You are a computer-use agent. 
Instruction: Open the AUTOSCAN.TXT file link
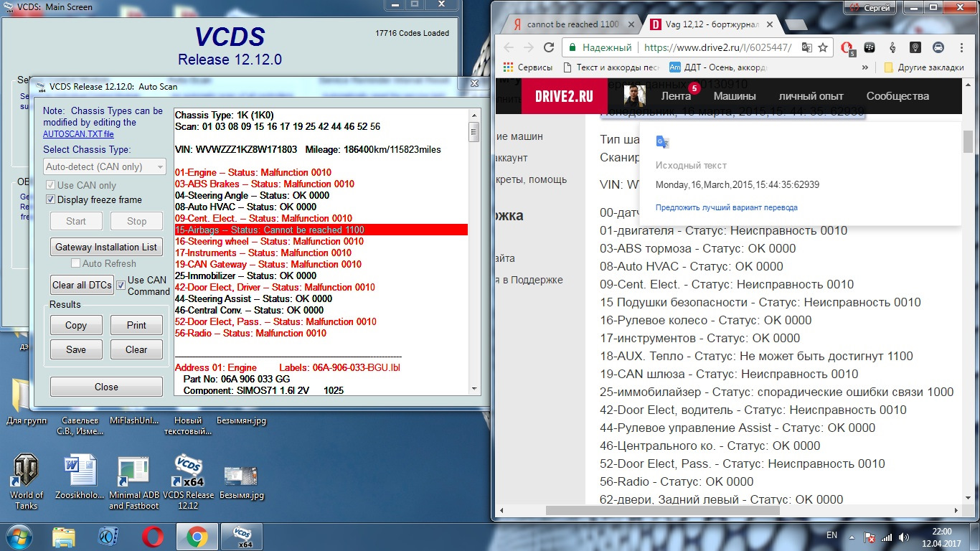click(x=78, y=134)
